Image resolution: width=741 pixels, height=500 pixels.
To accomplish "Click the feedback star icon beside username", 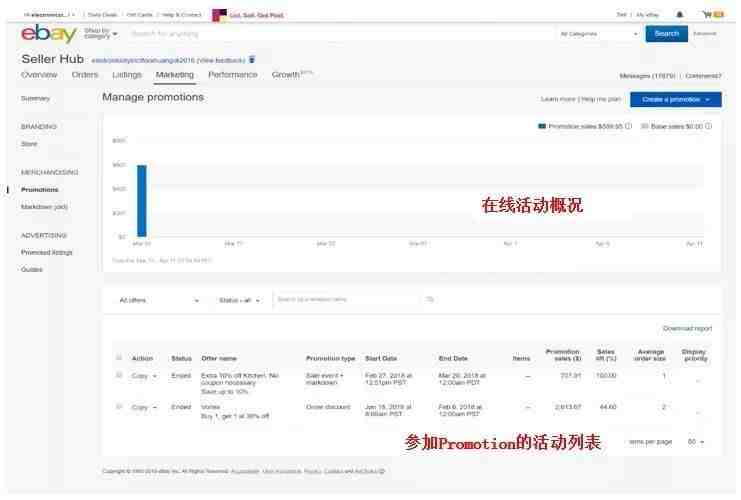I will pyautogui.click(x=252, y=60).
